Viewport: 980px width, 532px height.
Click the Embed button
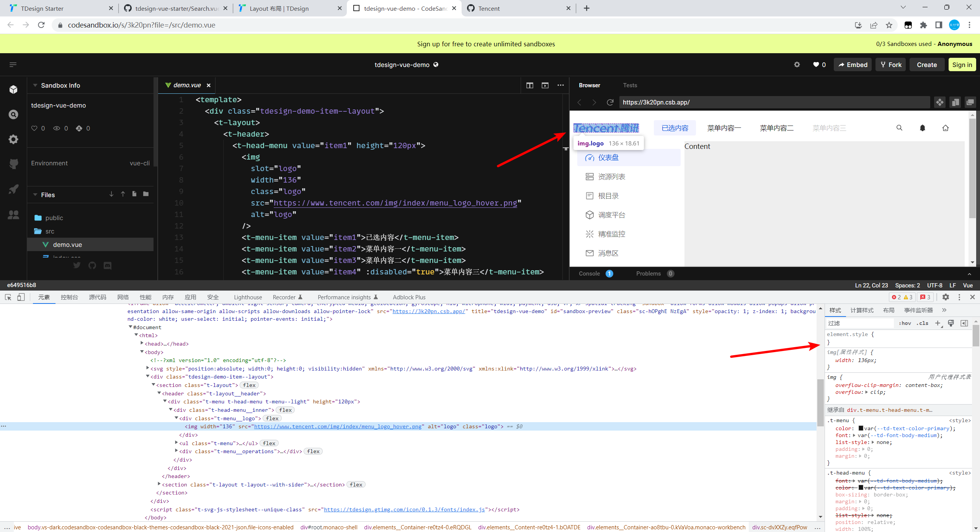(853, 65)
